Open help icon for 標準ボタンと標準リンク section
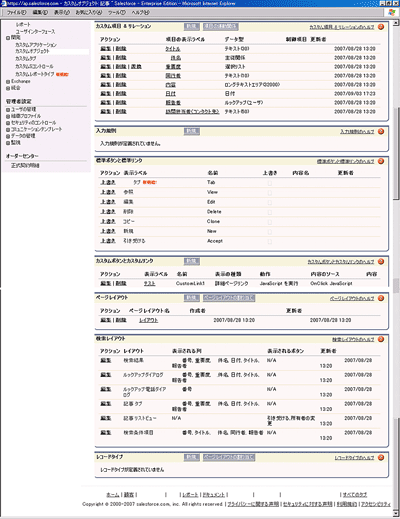Screen dimensions: 400x519 tap(381, 161)
